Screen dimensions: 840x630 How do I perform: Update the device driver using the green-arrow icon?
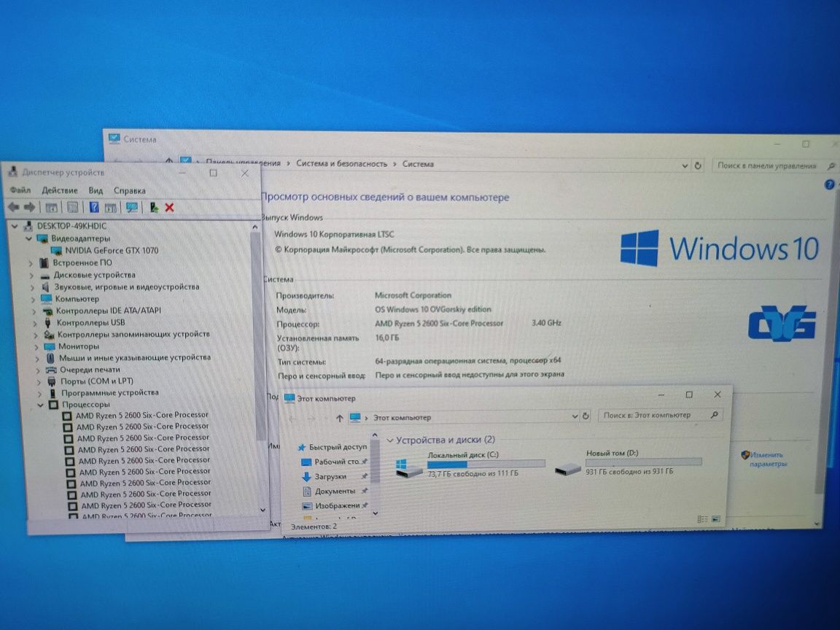(x=154, y=208)
